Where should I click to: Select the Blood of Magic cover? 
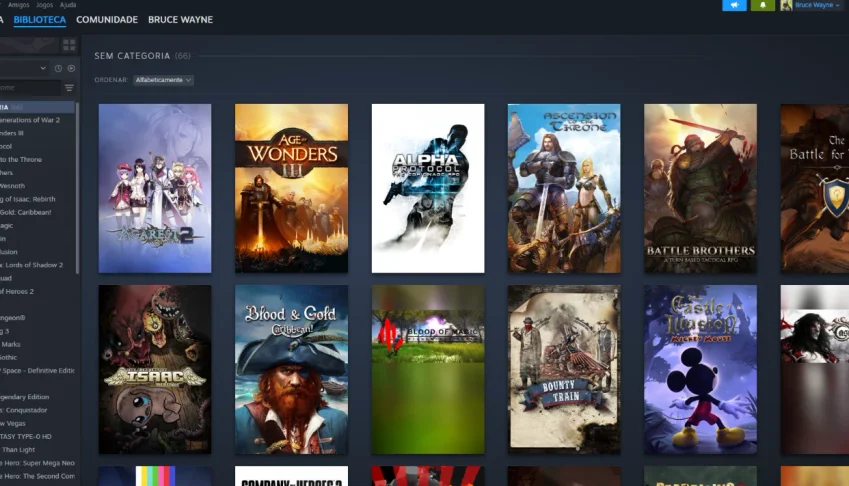click(x=428, y=370)
